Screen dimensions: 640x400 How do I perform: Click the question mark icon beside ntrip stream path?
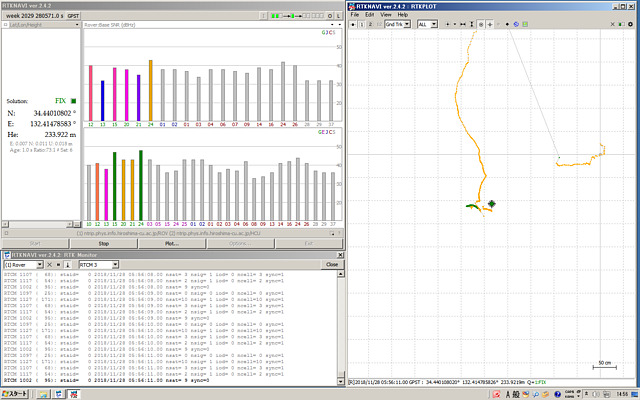coord(339,233)
